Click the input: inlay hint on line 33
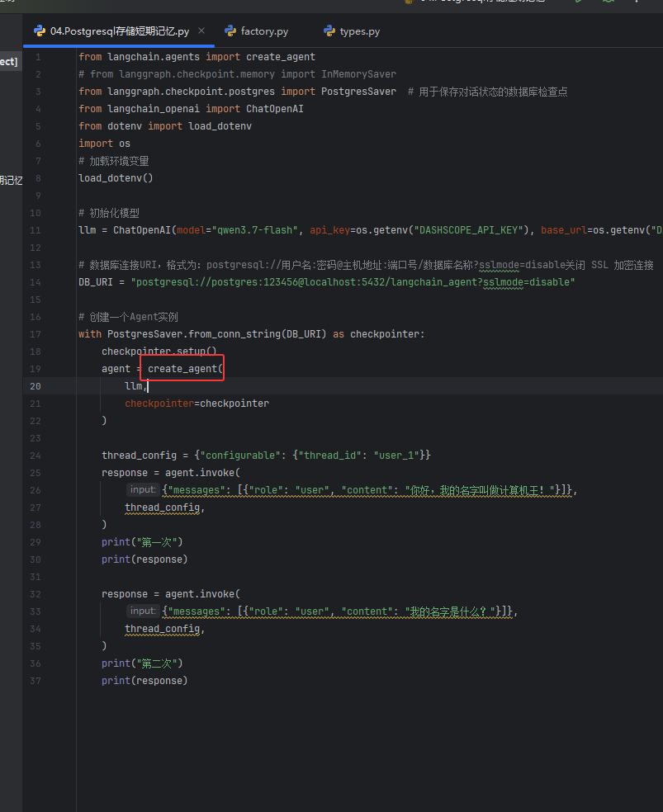The image size is (663, 812). pos(143,611)
